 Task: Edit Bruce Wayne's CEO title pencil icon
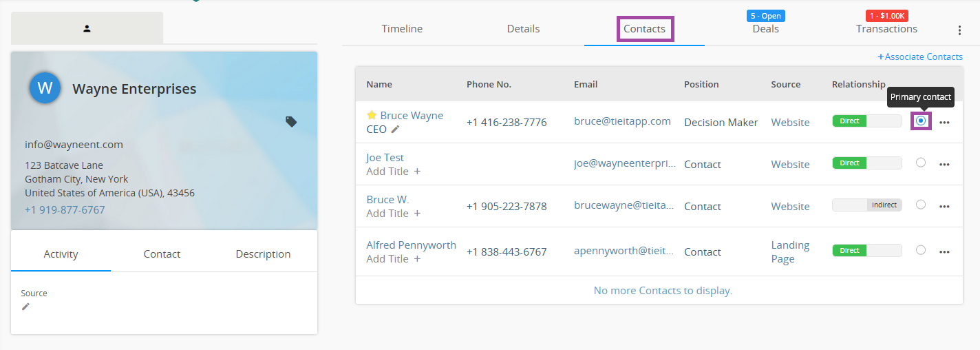coord(395,129)
